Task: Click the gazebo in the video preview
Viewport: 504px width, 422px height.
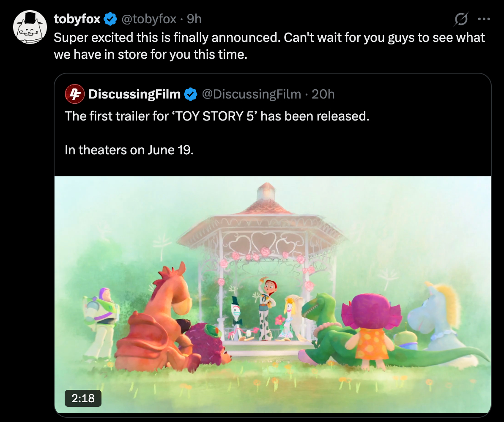Action: [262, 237]
